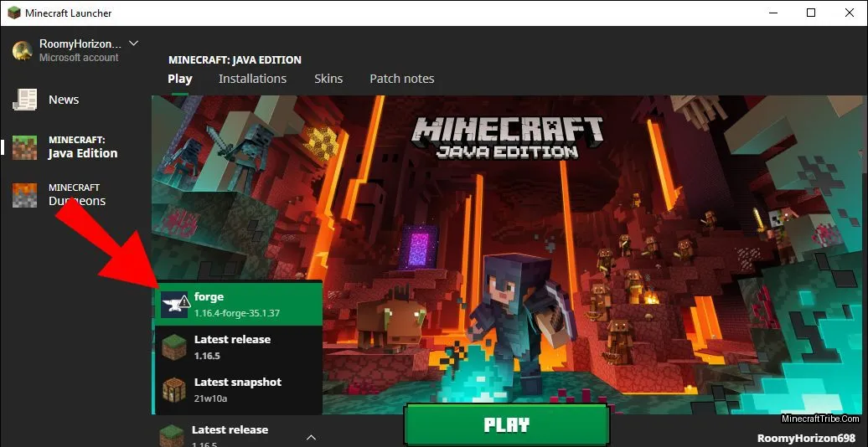Switch to the Installations tab
Image resolution: width=868 pixels, height=447 pixels.
(x=252, y=79)
